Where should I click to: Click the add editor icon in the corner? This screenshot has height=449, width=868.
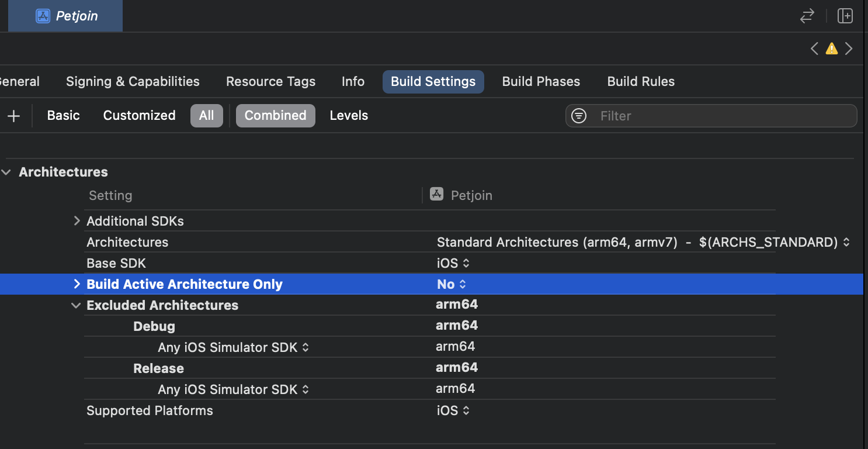(845, 16)
